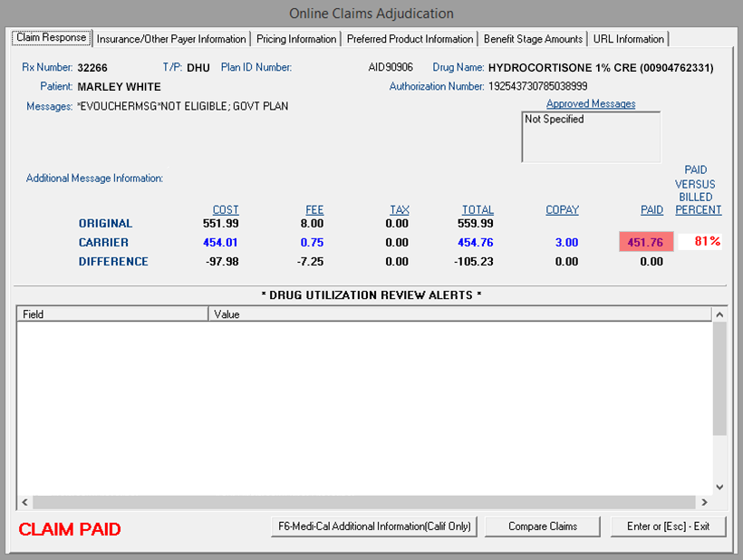Click the scroll down arrow in alerts list
743x560 pixels.
pos(720,487)
